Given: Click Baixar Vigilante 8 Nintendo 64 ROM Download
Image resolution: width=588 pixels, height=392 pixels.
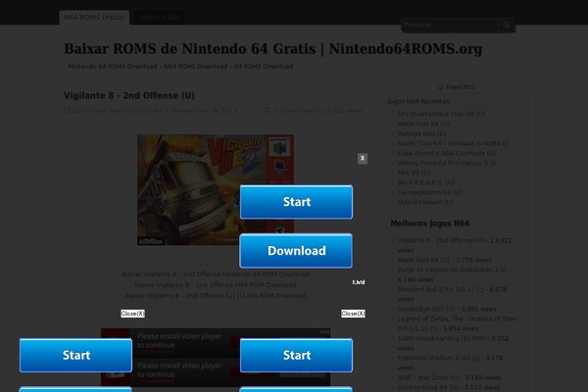Looking at the screenshot, I should click(x=216, y=273).
